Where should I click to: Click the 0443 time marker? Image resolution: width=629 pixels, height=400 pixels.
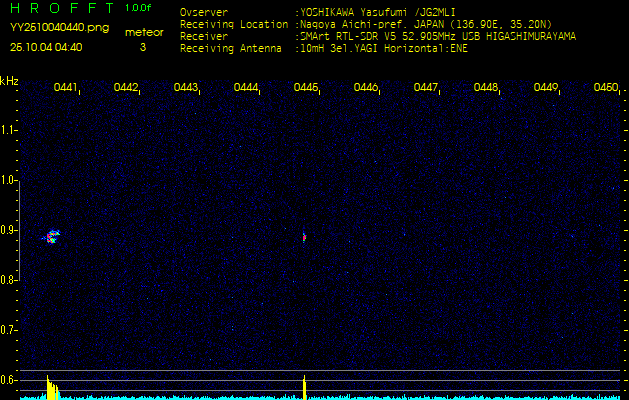pyautogui.click(x=186, y=88)
